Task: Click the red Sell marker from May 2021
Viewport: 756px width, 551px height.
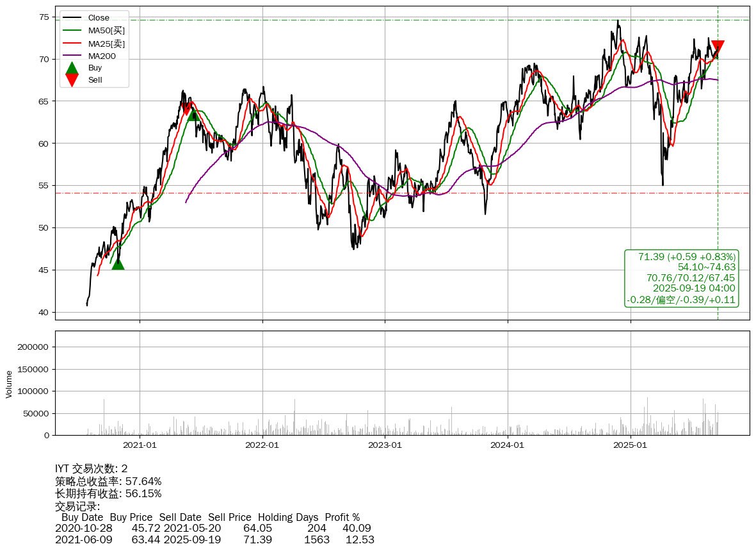Action: click(x=187, y=110)
